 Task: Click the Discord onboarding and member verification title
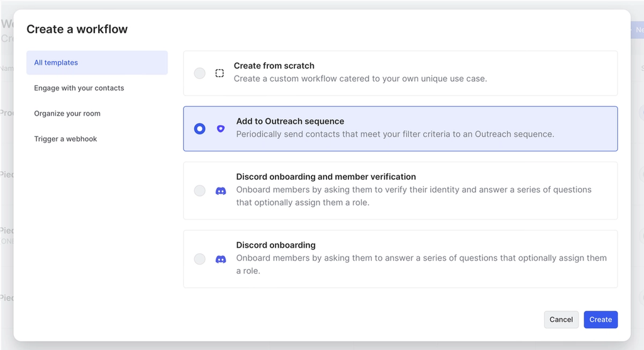(x=326, y=177)
